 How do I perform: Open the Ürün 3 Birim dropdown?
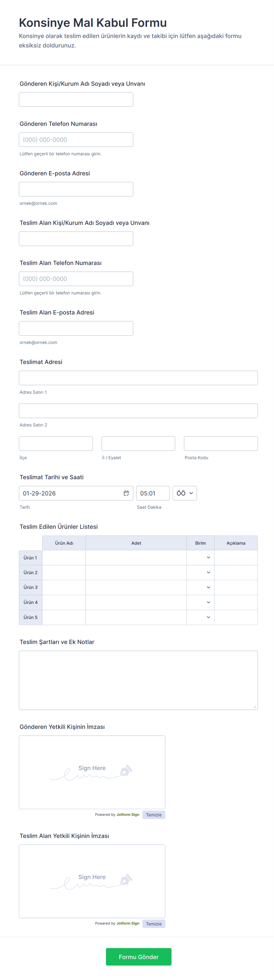click(x=201, y=587)
